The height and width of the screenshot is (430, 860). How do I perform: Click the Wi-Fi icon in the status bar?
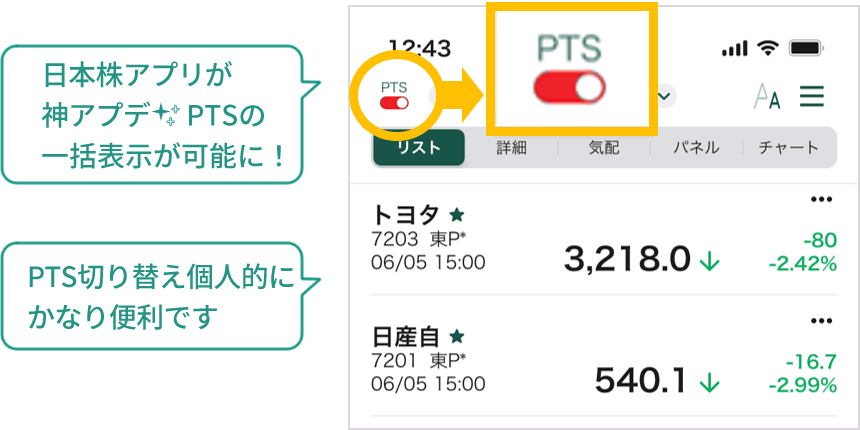(x=768, y=49)
